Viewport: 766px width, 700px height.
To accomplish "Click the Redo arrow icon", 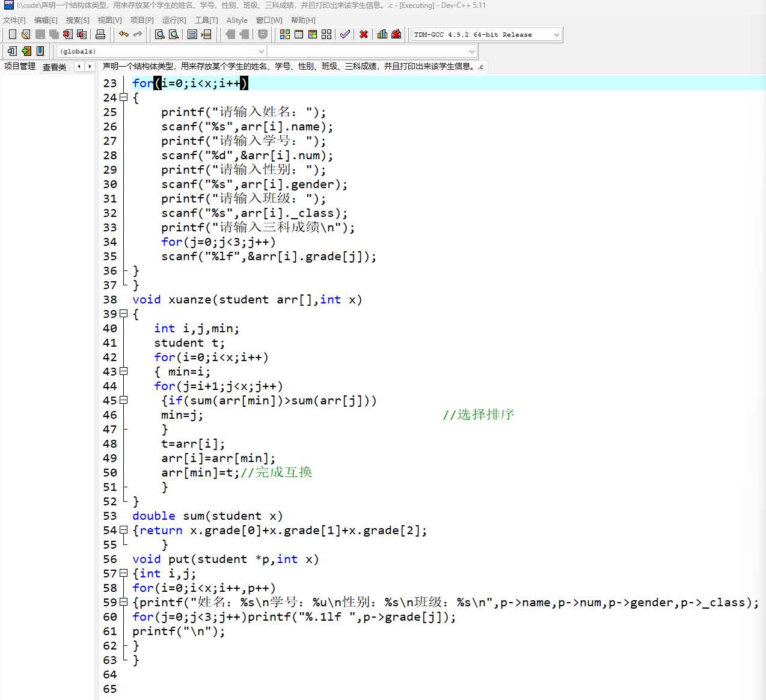I will [138, 34].
